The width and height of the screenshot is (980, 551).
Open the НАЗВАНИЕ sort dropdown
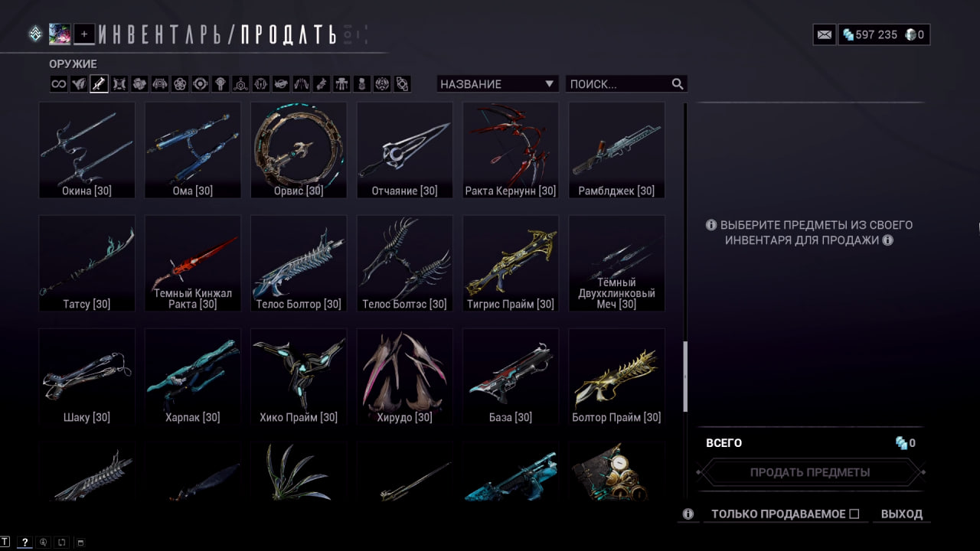click(498, 84)
